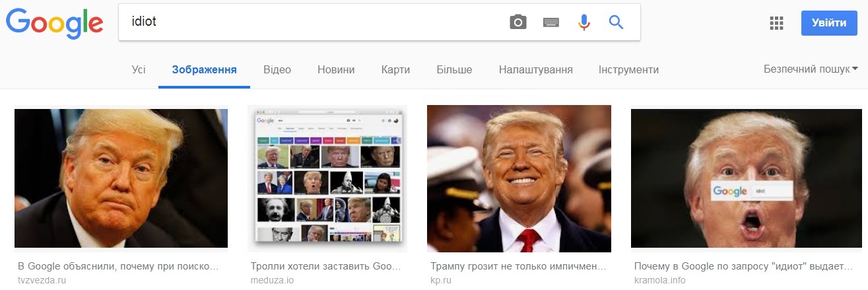Open the Інструменти options
The image size is (868, 290).
coord(628,69)
